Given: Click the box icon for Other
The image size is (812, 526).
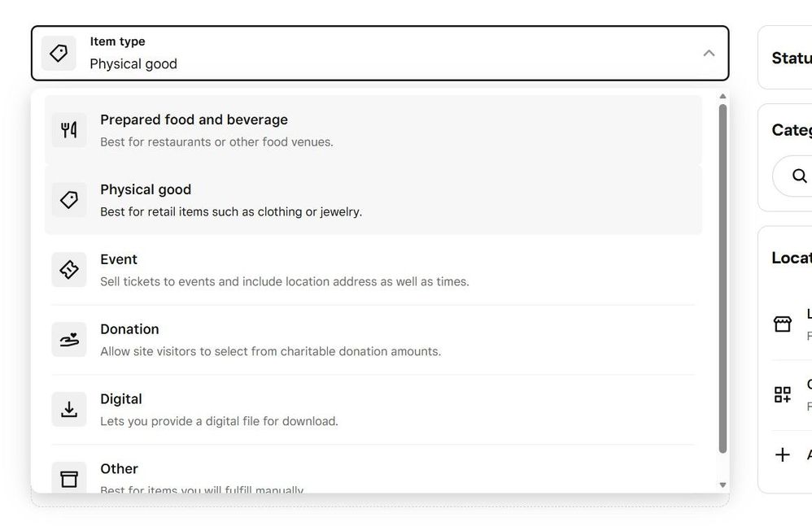Looking at the screenshot, I should pos(69,478).
